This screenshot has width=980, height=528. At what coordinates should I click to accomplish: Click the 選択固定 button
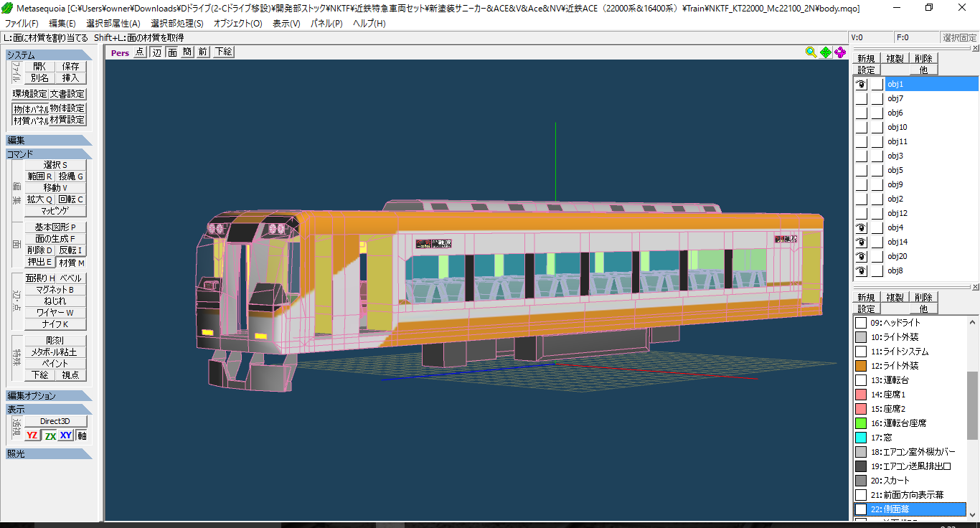959,38
